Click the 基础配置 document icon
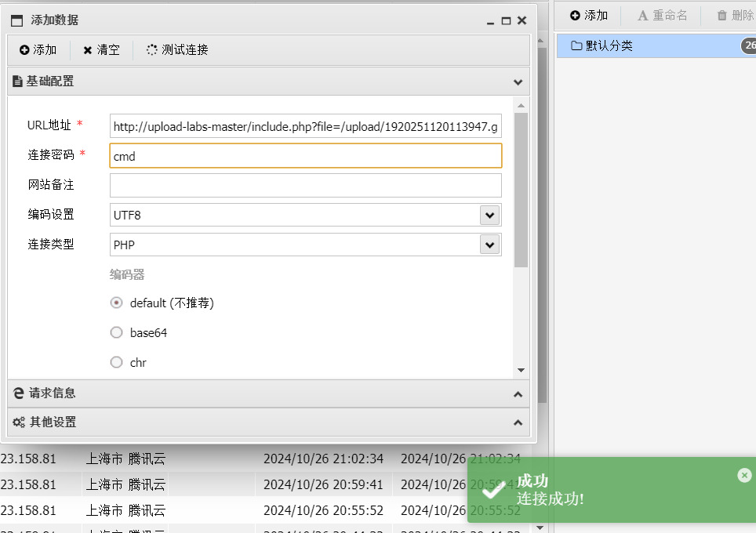 (x=17, y=82)
